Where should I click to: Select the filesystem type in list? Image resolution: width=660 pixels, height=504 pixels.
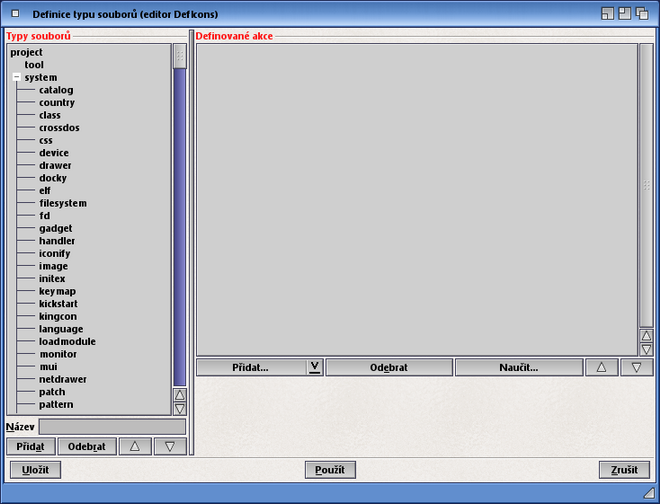(62, 203)
